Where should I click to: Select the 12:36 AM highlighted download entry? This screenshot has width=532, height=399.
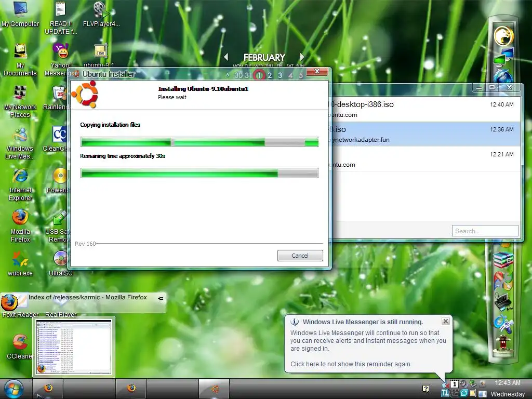point(425,134)
